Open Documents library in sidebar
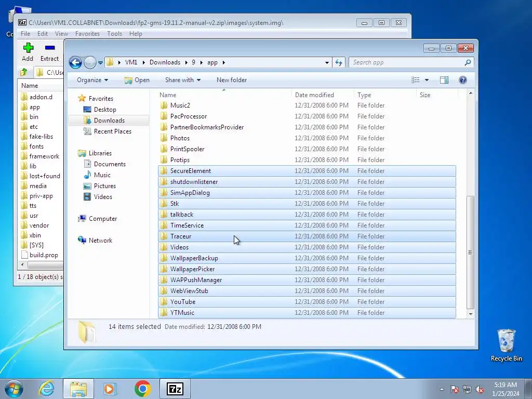Viewport: 532px width, 399px height. click(109, 164)
